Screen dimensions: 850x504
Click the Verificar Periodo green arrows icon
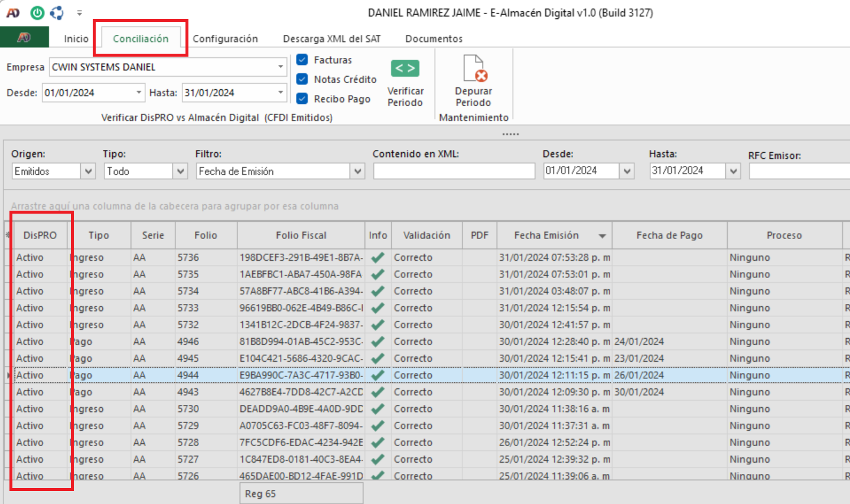[405, 68]
